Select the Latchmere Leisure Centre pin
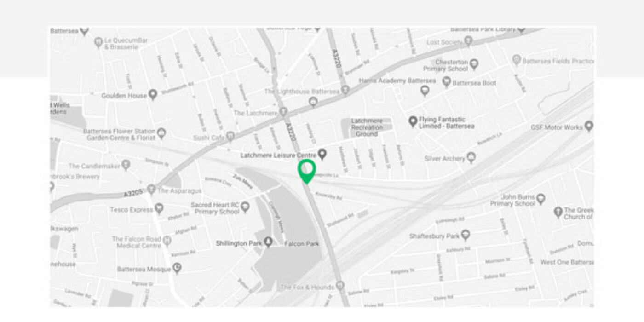Viewport: 644px width, 322px height. (x=322, y=155)
